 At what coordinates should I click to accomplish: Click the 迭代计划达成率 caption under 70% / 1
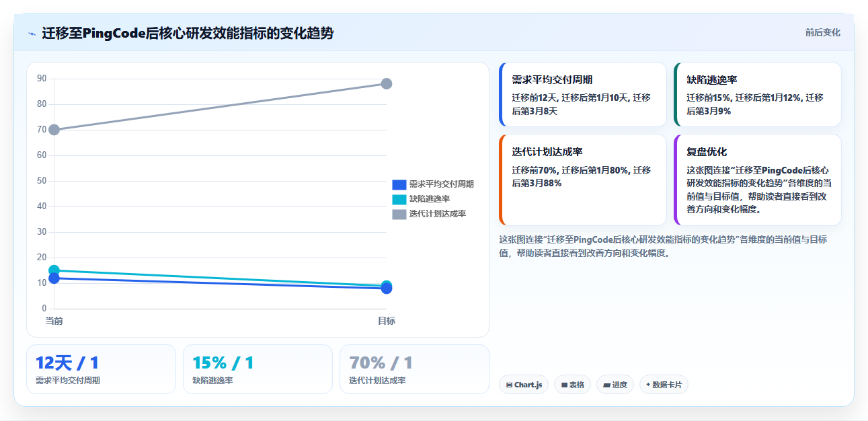[x=377, y=381]
